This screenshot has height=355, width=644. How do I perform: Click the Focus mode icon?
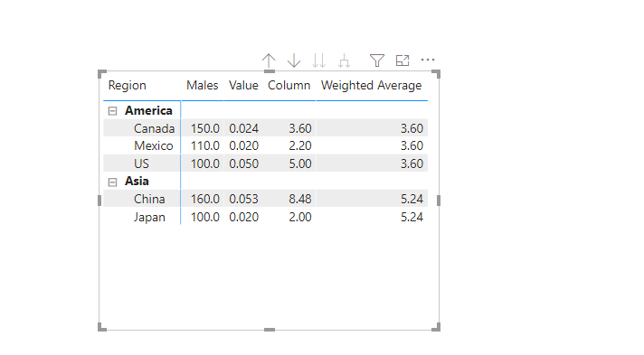[x=402, y=61]
